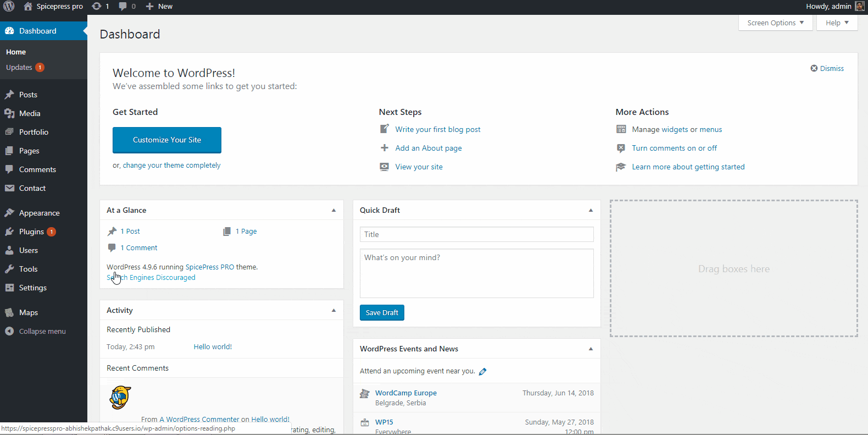Viewport: 868px width, 435px height.
Task: Collapse the Activity panel
Action: coord(333,310)
